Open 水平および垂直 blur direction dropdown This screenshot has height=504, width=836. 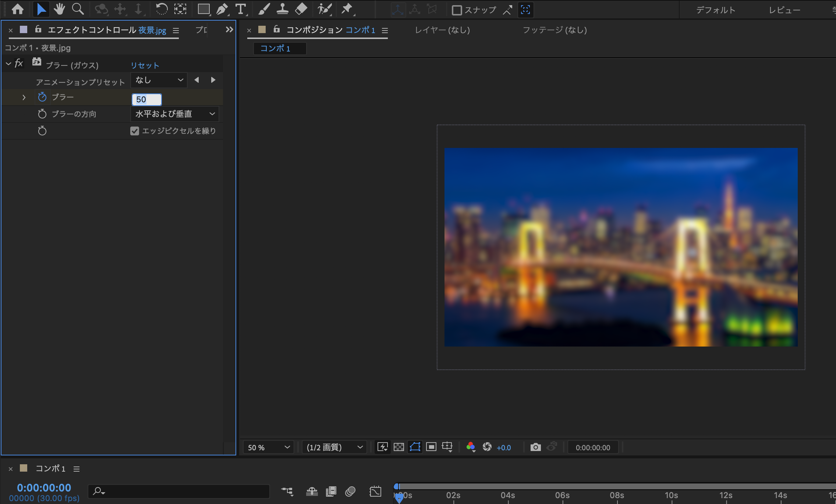pos(175,114)
